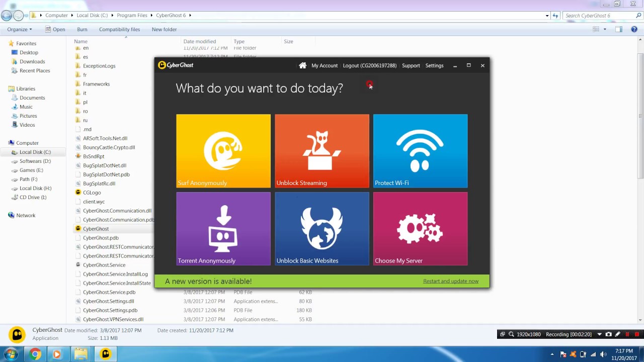Click the Windows Start button
This screenshot has width=644, height=362.
point(11,354)
